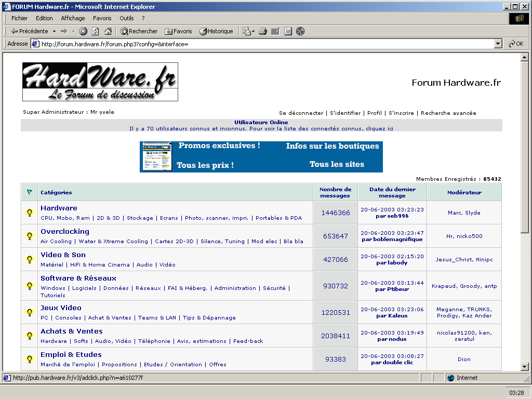This screenshot has width=532, height=399.
Task: Open the Rechercher search pane
Action: [x=139, y=31]
